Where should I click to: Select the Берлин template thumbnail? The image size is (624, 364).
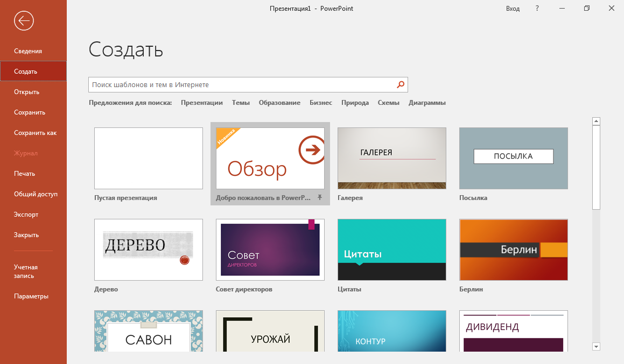point(514,249)
